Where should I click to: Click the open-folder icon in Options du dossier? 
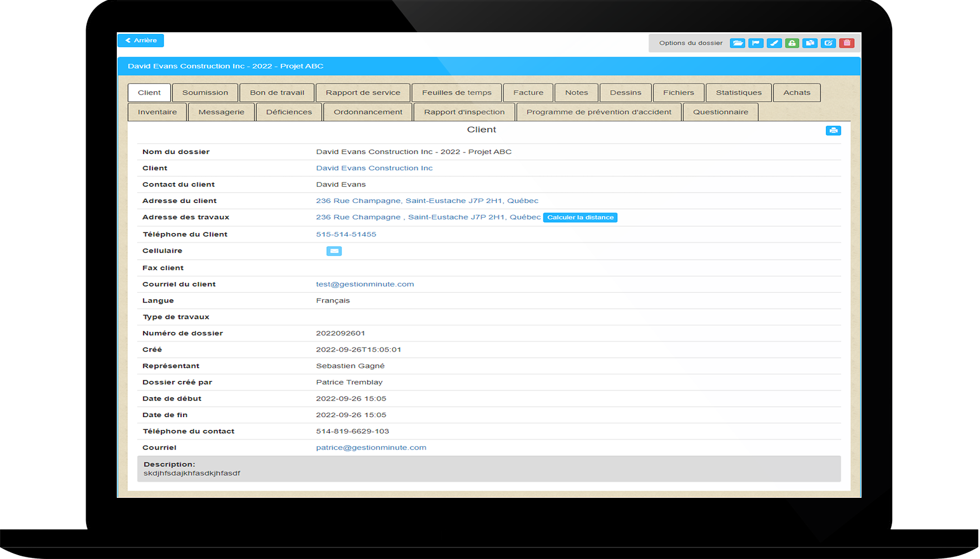tap(738, 43)
